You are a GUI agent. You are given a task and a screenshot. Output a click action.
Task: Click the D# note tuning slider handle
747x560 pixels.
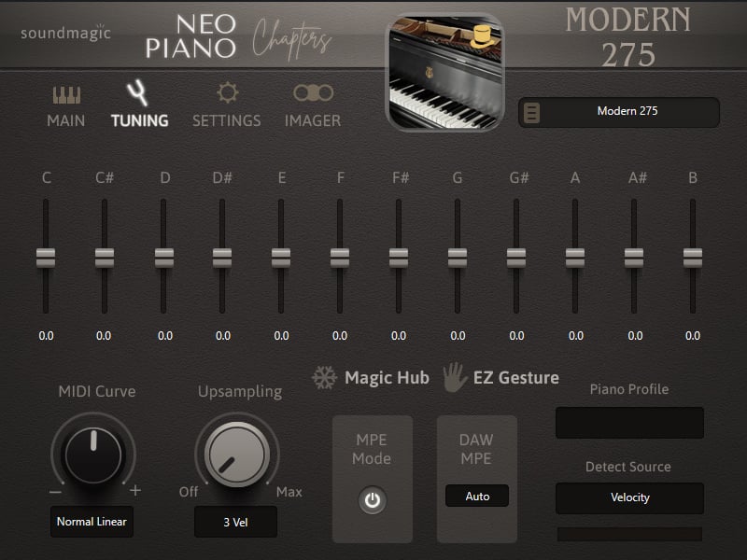click(222, 258)
